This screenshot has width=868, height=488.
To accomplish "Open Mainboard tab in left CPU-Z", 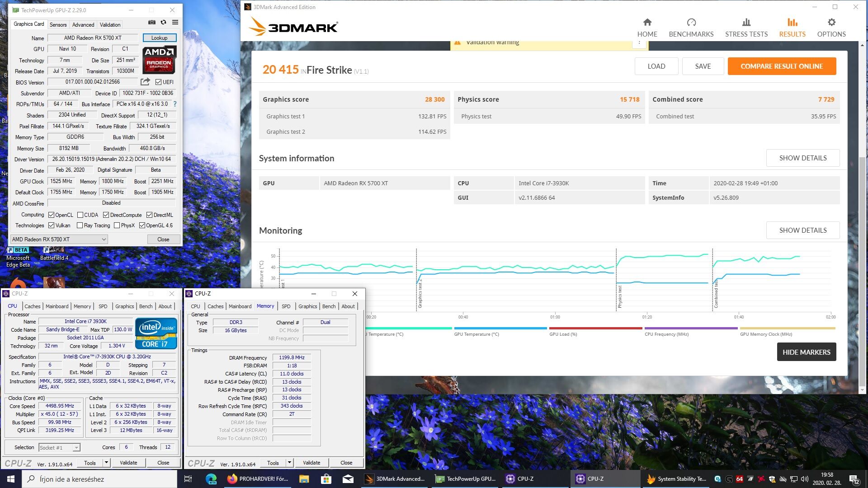I will point(57,306).
